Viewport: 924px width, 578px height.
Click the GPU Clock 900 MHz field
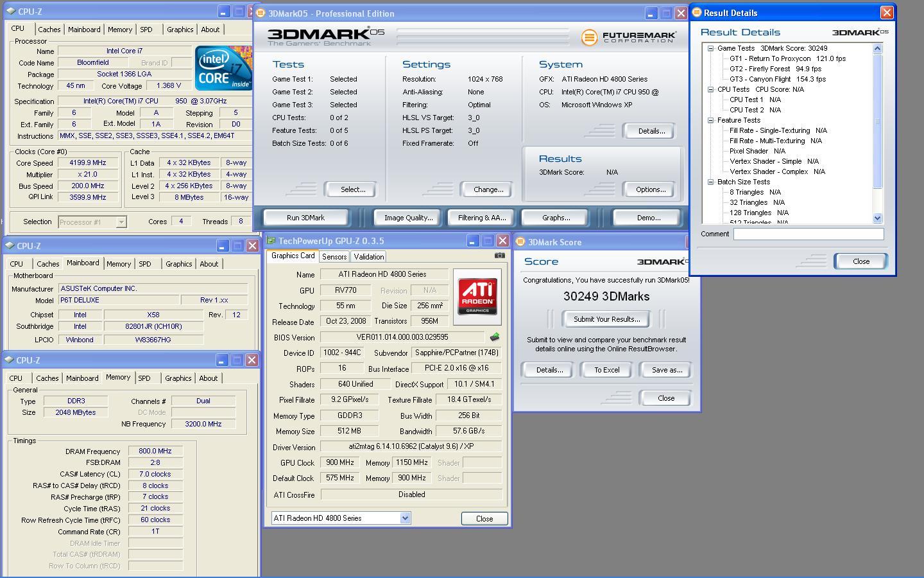click(x=340, y=462)
